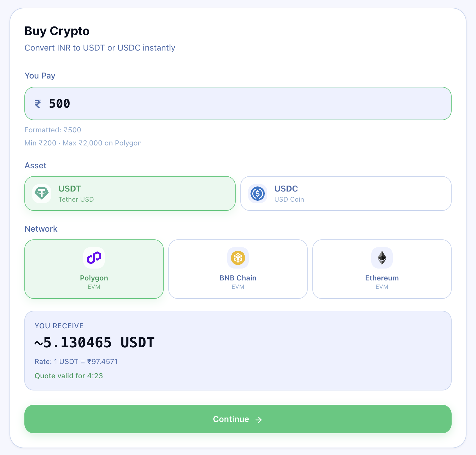Click the ~5.130465 USDT receive amount
Screen dimensions: 476x455
tap(95, 343)
